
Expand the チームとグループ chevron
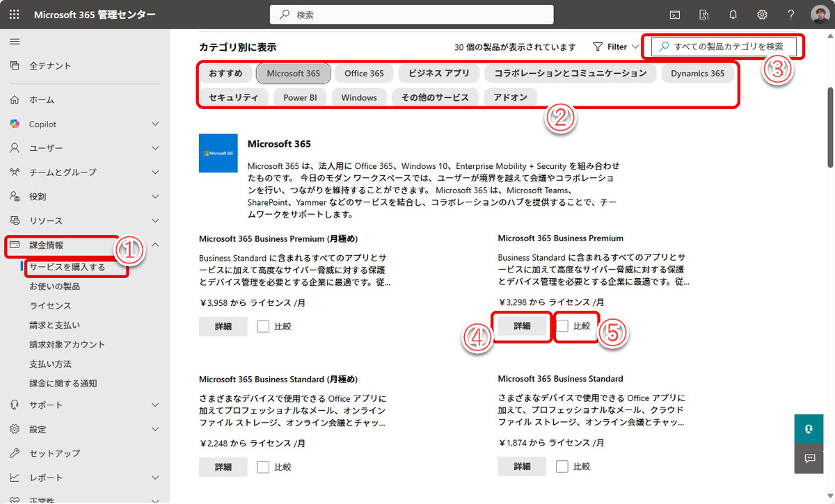pyautogui.click(x=155, y=172)
